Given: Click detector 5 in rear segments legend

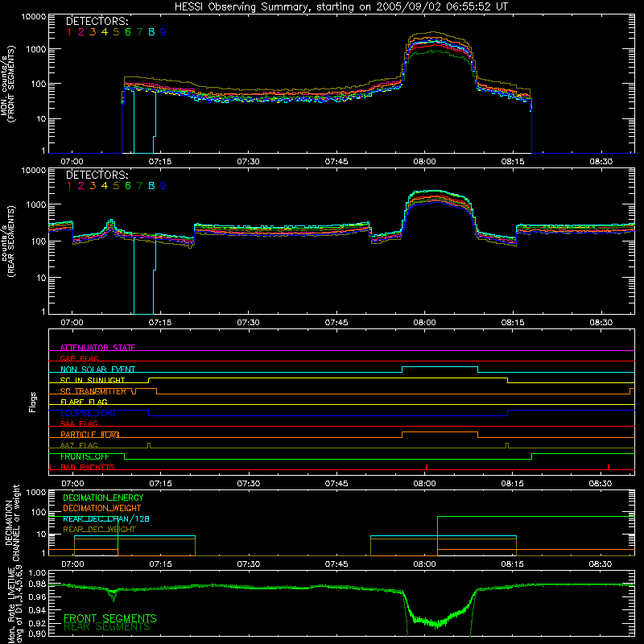Looking at the screenshot, I should (x=116, y=186).
